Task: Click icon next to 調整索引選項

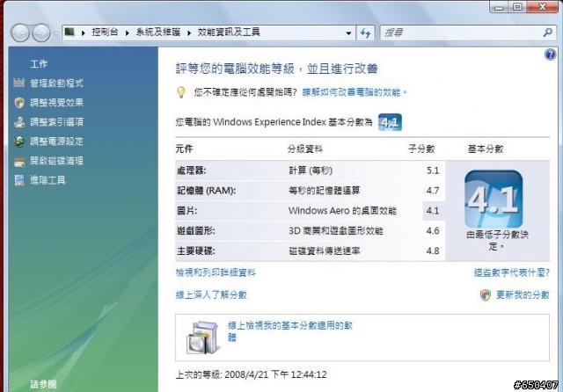Action: click(x=19, y=122)
